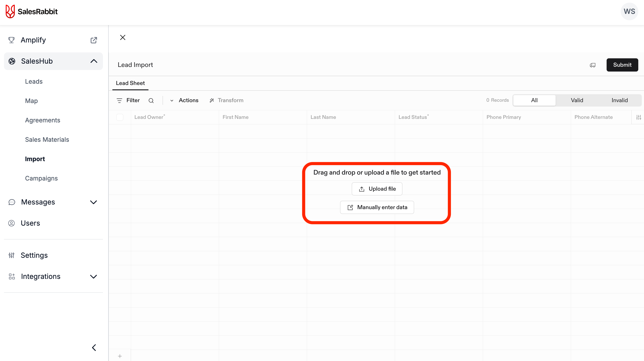
Task: Show only Valid records
Action: [577, 100]
